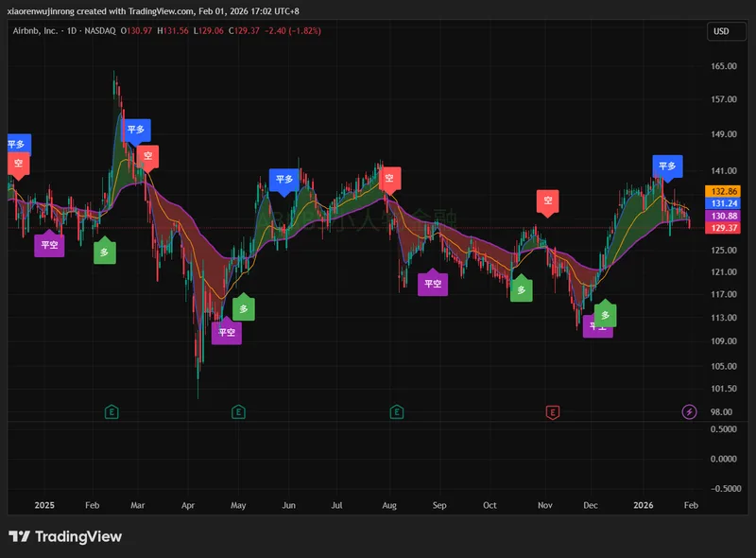The width and height of the screenshot is (756, 558).
Task: Click the May earnings E marker
Action: point(238,412)
